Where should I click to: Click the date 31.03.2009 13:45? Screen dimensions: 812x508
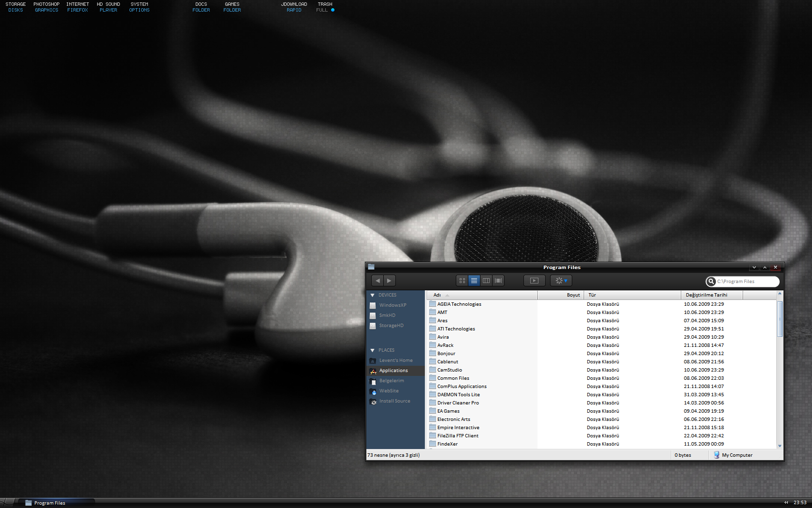pyautogui.click(x=704, y=395)
